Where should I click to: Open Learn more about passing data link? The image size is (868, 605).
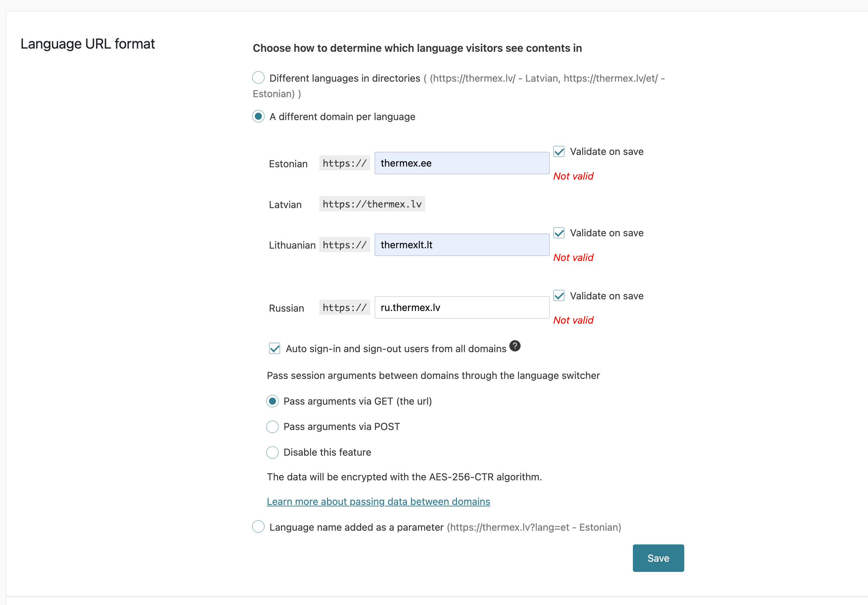click(378, 501)
